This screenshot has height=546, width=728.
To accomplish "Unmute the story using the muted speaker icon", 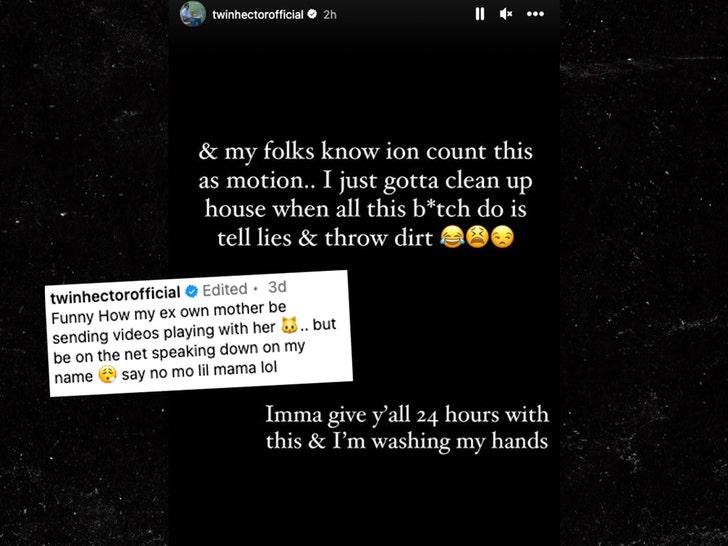I will (x=506, y=14).
